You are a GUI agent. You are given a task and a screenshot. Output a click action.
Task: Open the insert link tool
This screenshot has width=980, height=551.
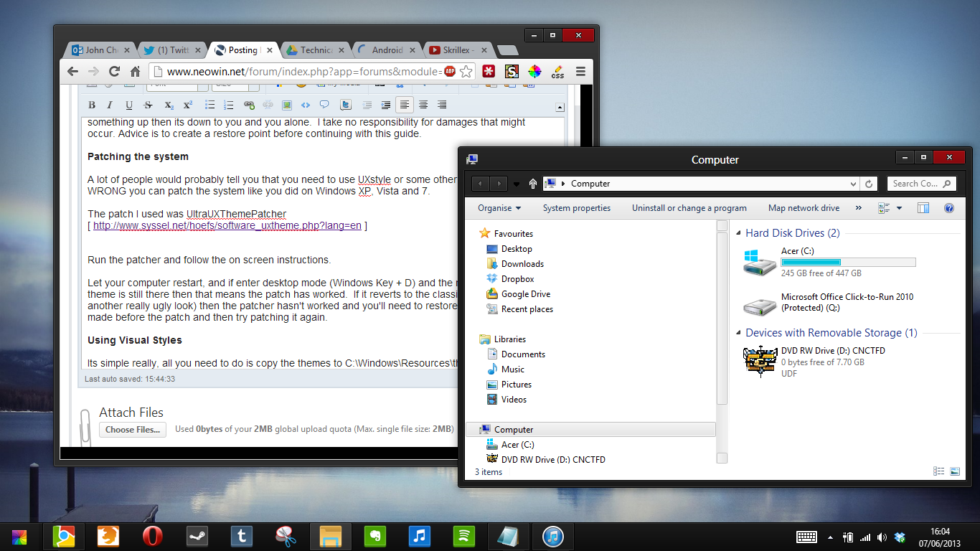[x=249, y=105]
